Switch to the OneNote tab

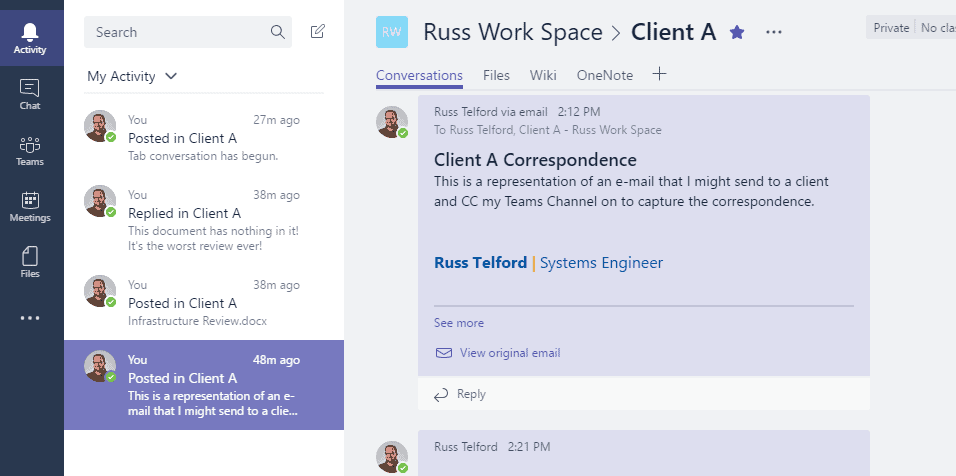tap(605, 76)
